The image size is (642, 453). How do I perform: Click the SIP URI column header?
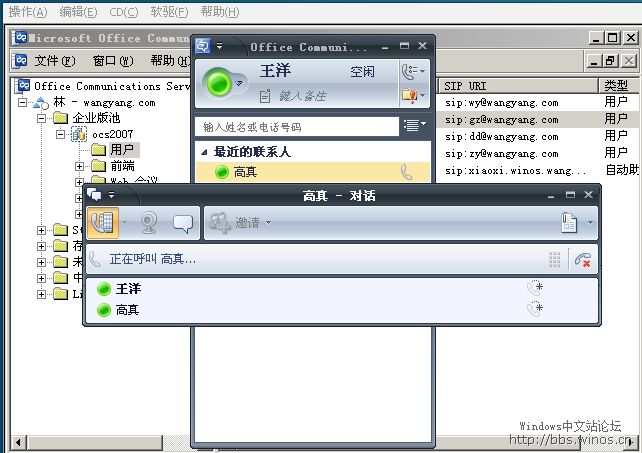click(x=465, y=85)
